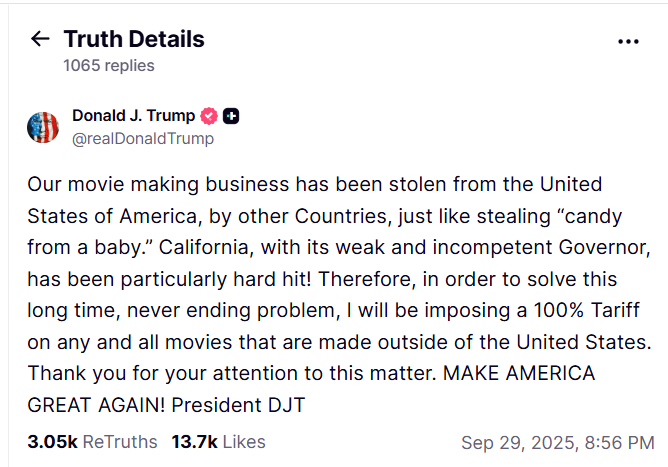
Task: Open the 13.7k Likes list
Action: tap(218, 442)
